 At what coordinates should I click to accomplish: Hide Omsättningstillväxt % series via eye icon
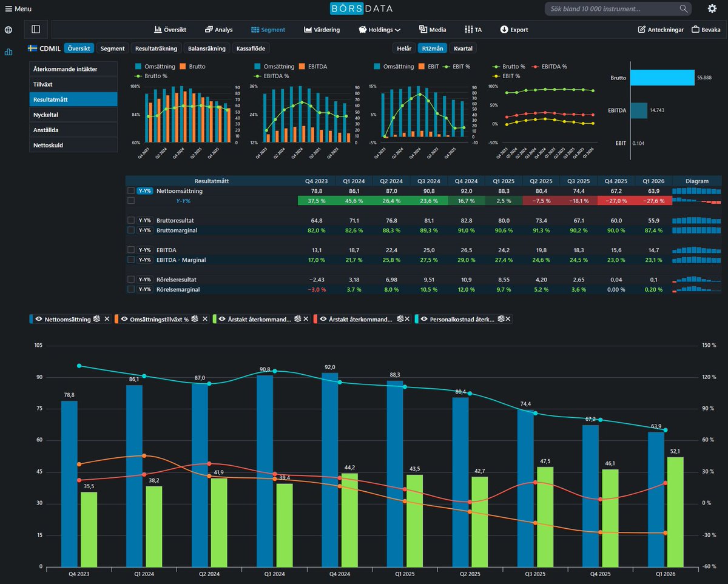tap(124, 319)
